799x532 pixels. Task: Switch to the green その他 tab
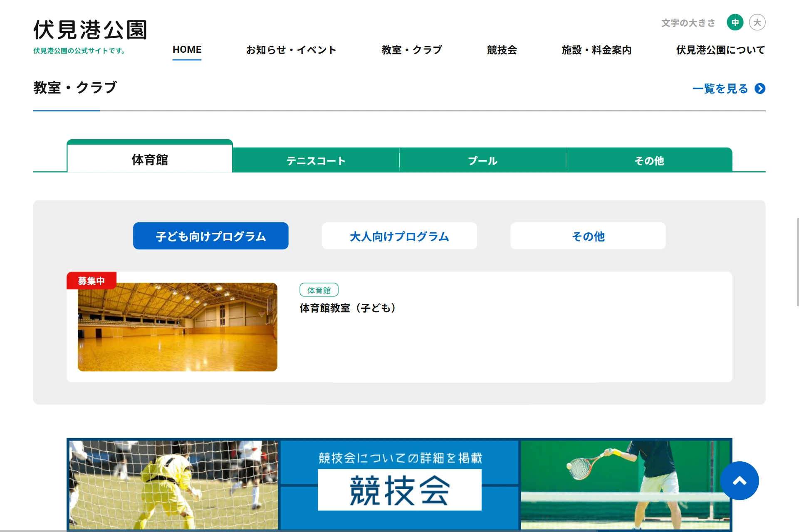click(649, 160)
